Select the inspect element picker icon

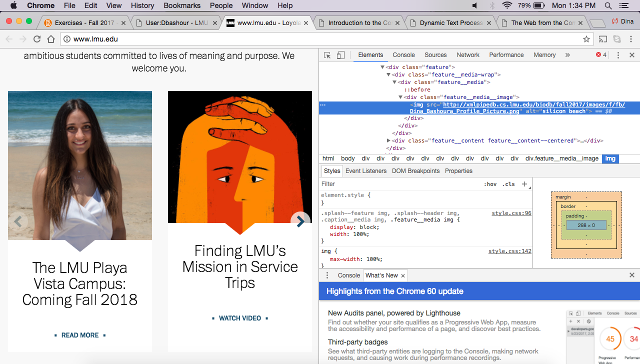[327, 55]
